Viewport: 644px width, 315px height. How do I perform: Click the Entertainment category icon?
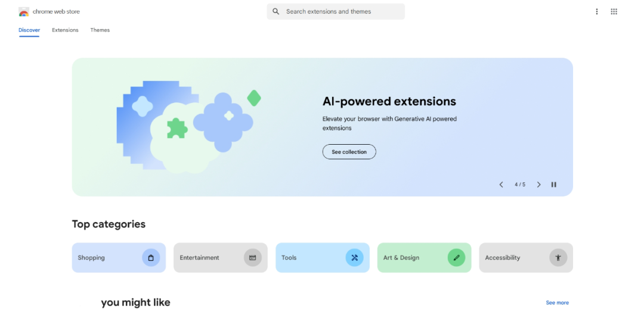[253, 258]
